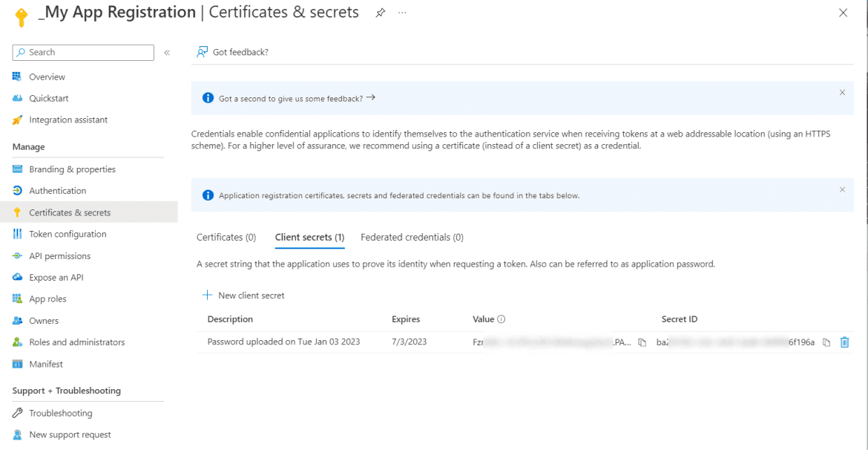Follow the feedback banner arrow link
Image resolution: width=868 pixels, height=450 pixels.
[371, 97]
